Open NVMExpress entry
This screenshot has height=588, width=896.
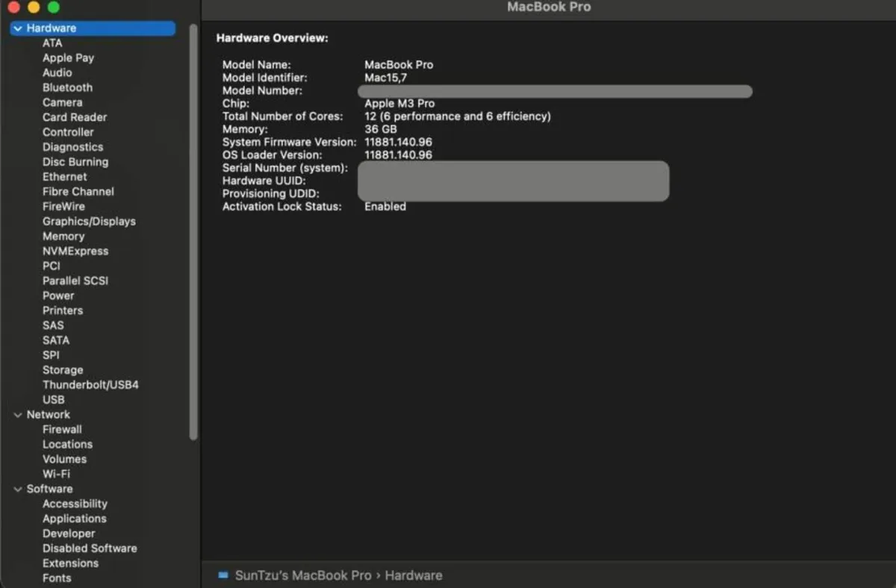pyautogui.click(x=75, y=251)
